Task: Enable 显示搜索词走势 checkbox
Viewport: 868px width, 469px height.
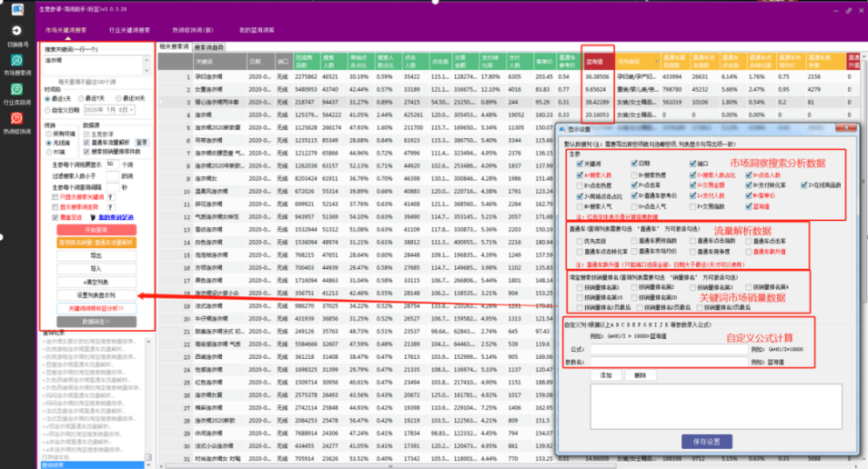Action: coord(56,207)
